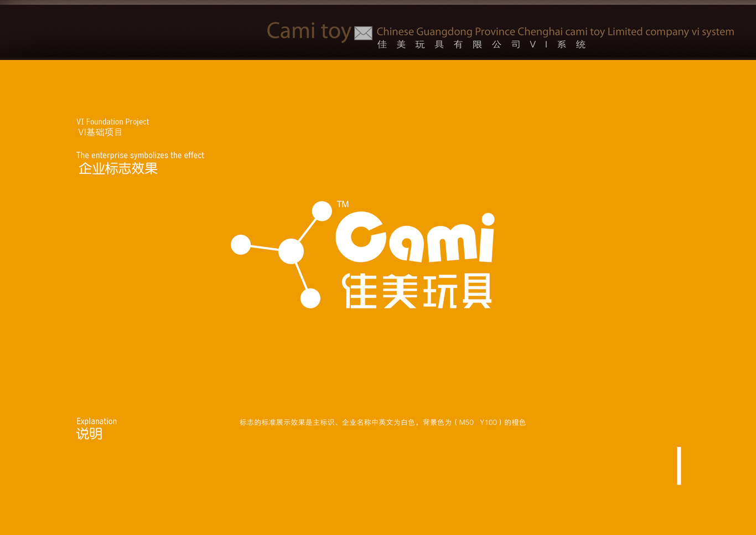Click the 佳美玩具 Chinese logo text
Image resolution: width=756 pixels, height=535 pixels.
click(417, 291)
